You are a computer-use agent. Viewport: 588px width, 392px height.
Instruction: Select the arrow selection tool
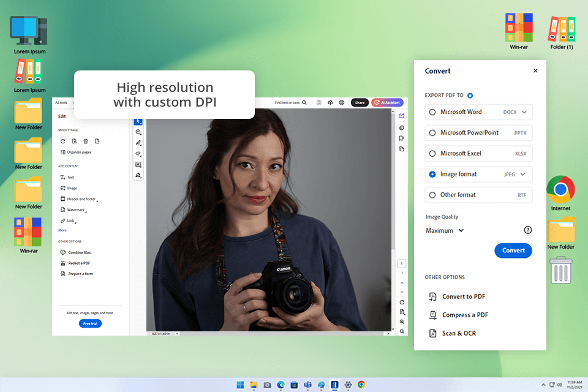[138, 121]
